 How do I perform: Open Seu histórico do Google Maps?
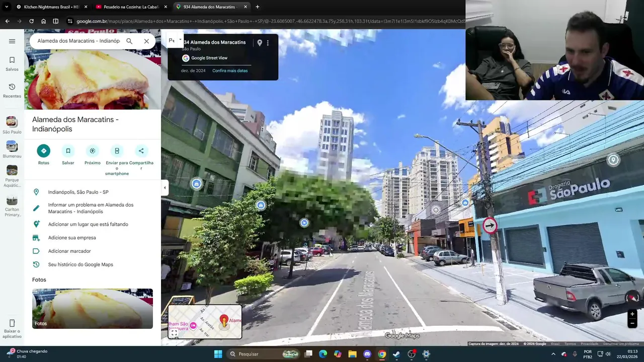click(x=93, y=264)
